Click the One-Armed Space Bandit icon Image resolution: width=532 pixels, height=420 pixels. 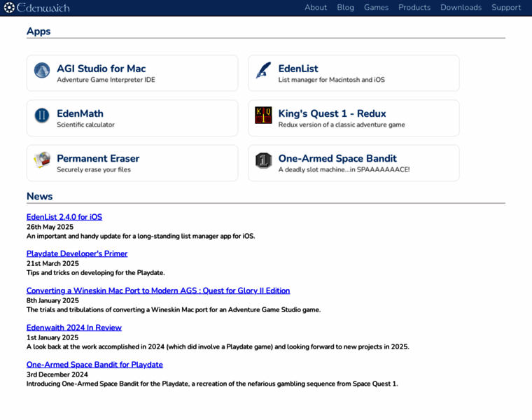click(x=264, y=160)
